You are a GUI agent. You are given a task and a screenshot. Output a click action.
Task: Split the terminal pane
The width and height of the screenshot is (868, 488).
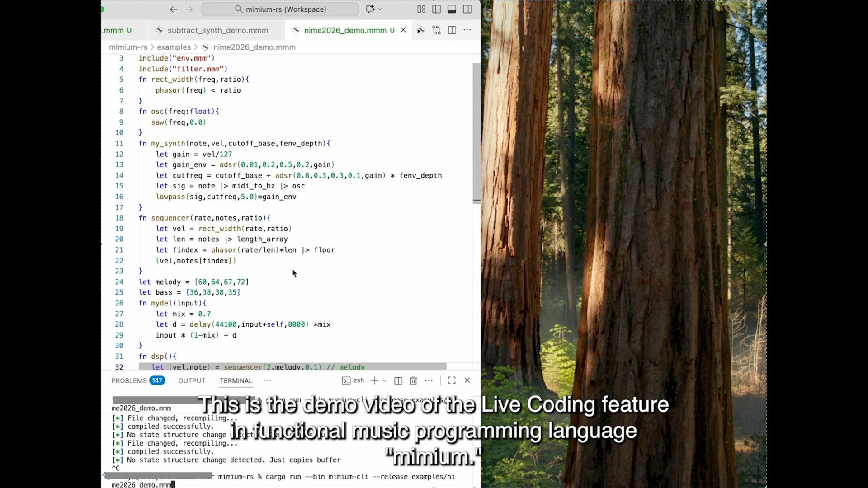pyautogui.click(x=398, y=381)
